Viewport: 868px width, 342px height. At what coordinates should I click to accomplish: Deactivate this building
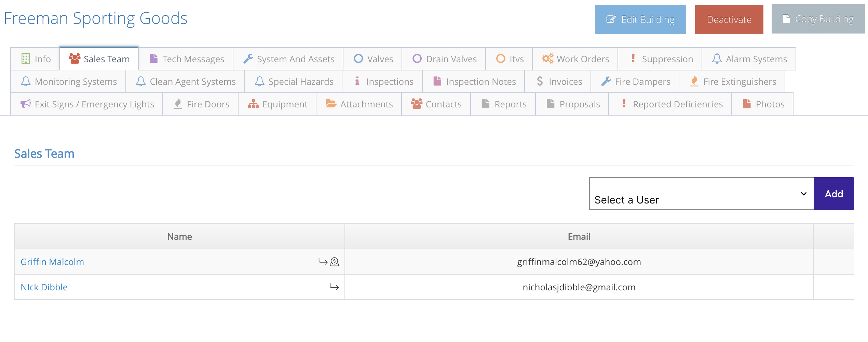point(729,19)
